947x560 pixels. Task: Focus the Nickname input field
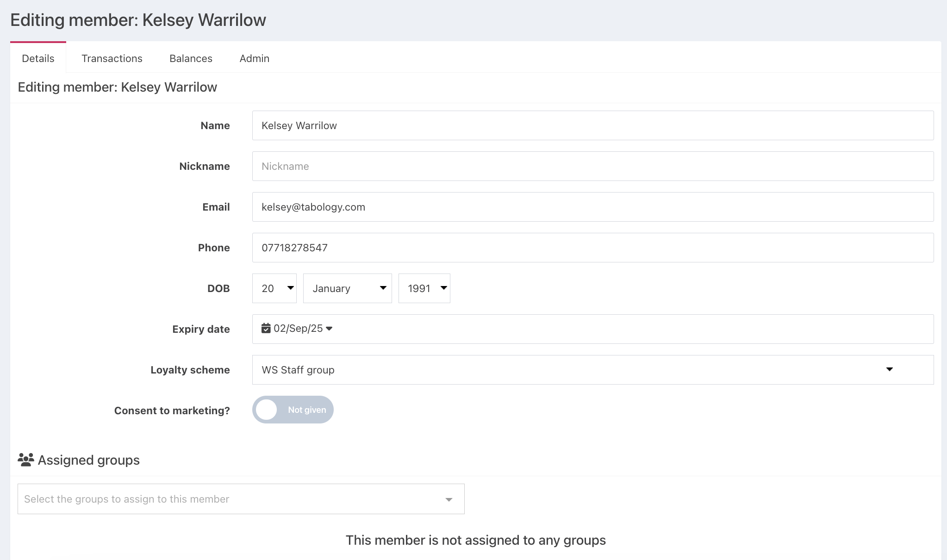coord(593,166)
